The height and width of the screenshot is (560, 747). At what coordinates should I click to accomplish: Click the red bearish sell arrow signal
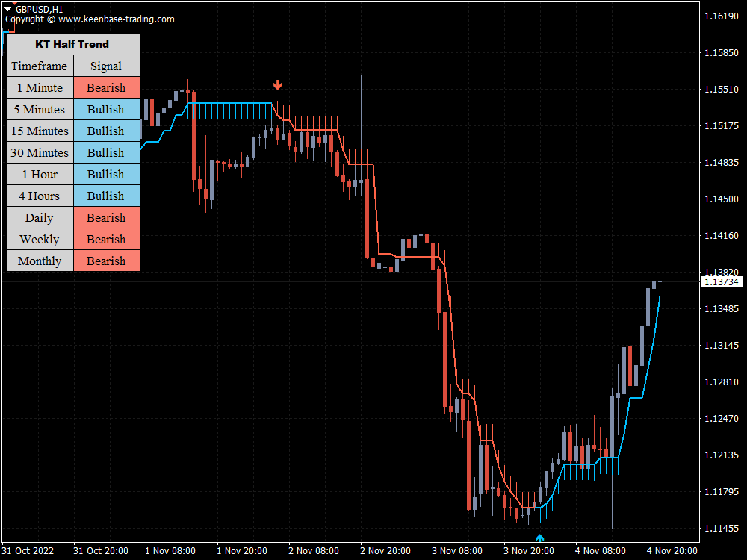[277, 85]
